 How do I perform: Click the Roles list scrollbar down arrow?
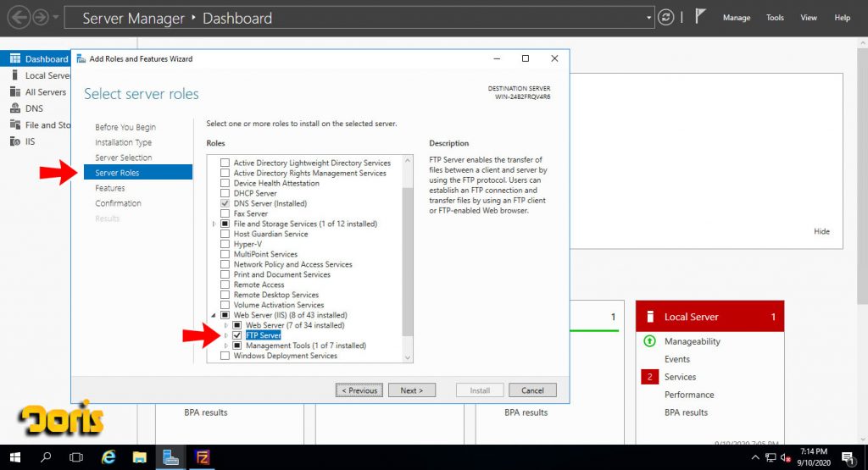coord(408,357)
